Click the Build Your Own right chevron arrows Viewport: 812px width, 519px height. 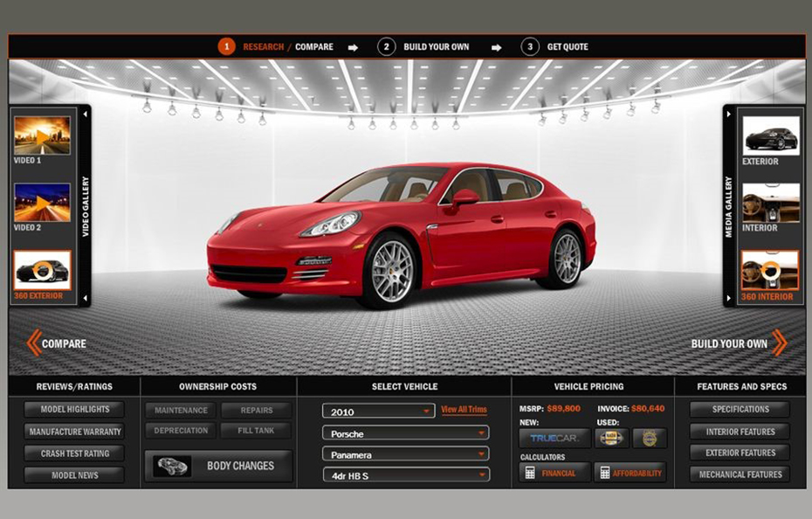[780, 343]
